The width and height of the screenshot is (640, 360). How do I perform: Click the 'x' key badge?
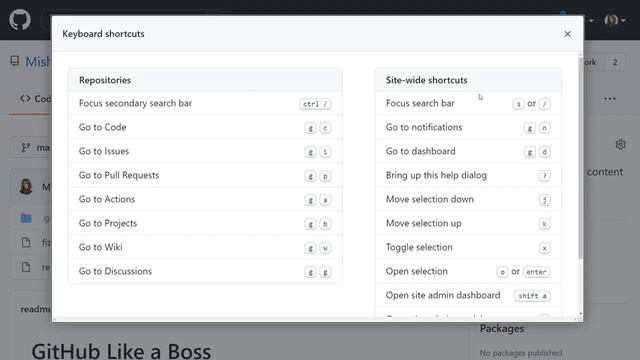pyautogui.click(x=544, y=248)
